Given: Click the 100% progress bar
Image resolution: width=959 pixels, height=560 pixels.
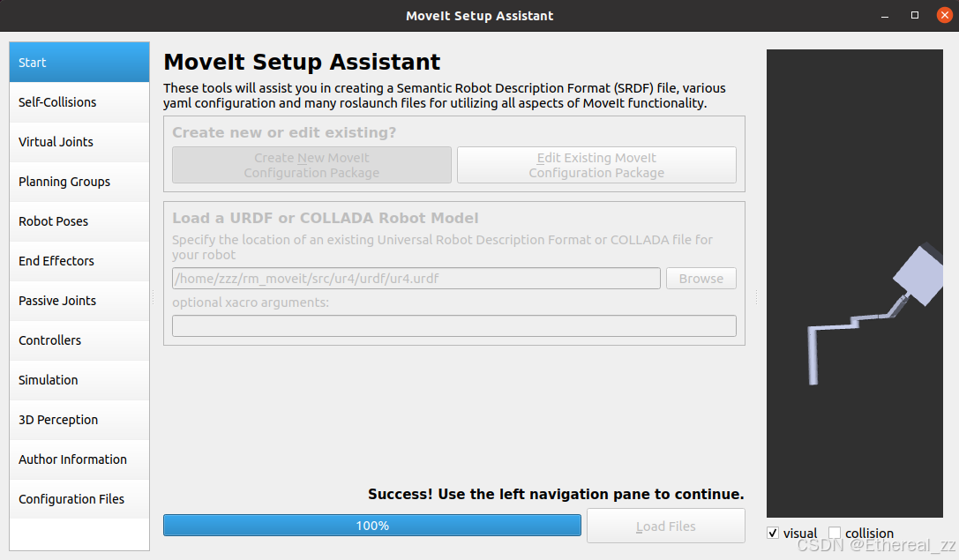Looking at the screenshot, I should click(x=371, y=525).
